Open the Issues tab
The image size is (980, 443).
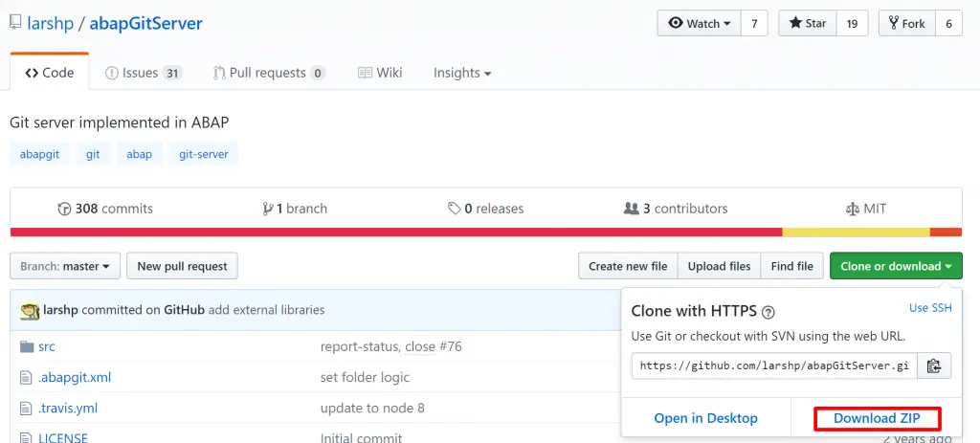144,73
